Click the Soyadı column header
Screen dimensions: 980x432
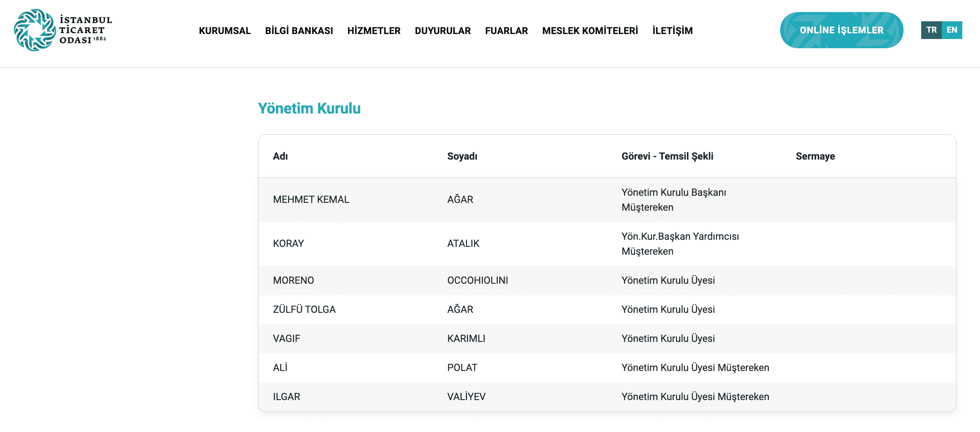pos(462,156)
